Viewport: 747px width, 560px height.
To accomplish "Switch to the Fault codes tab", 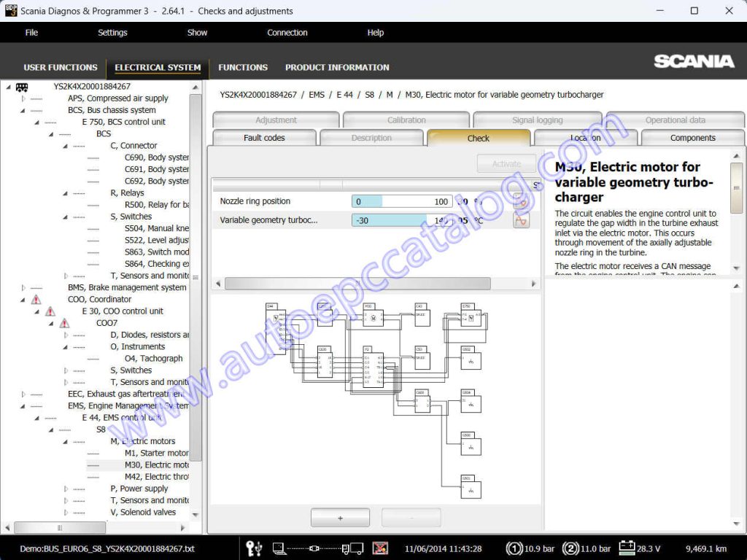I will coord(264,138).
